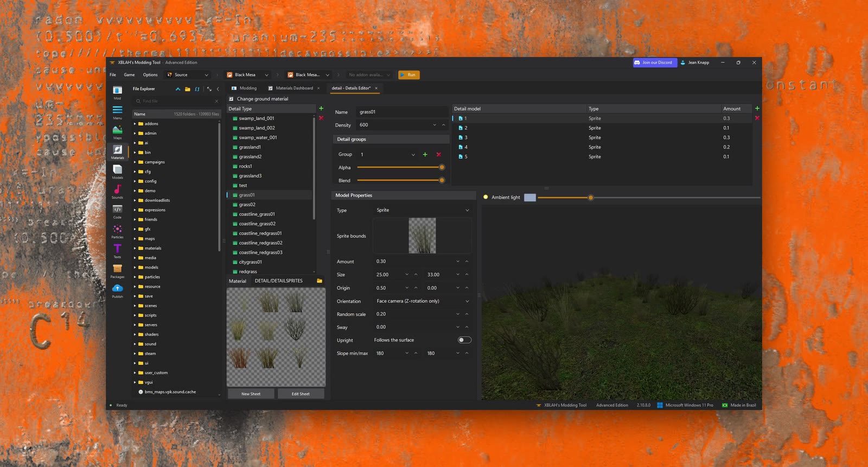The height and width of the screenshot is (467, 868).
Task: Open the second Black Mesa mod dropdown
Action: (308, 75)
